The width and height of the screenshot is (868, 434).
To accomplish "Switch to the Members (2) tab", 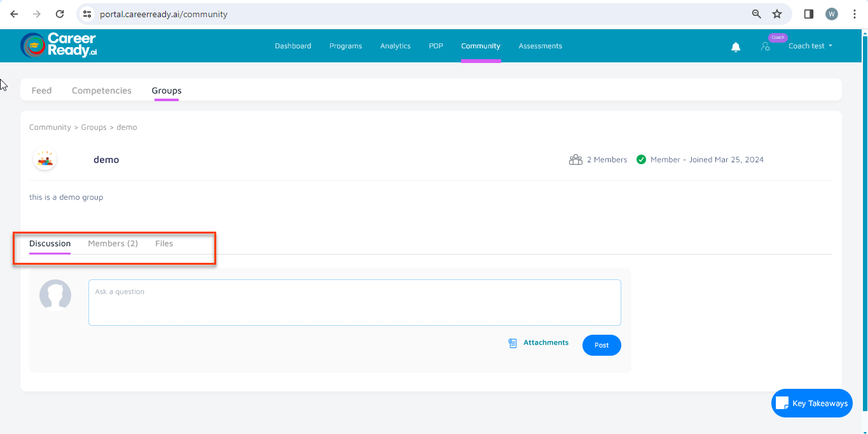I will pos(113,243).
